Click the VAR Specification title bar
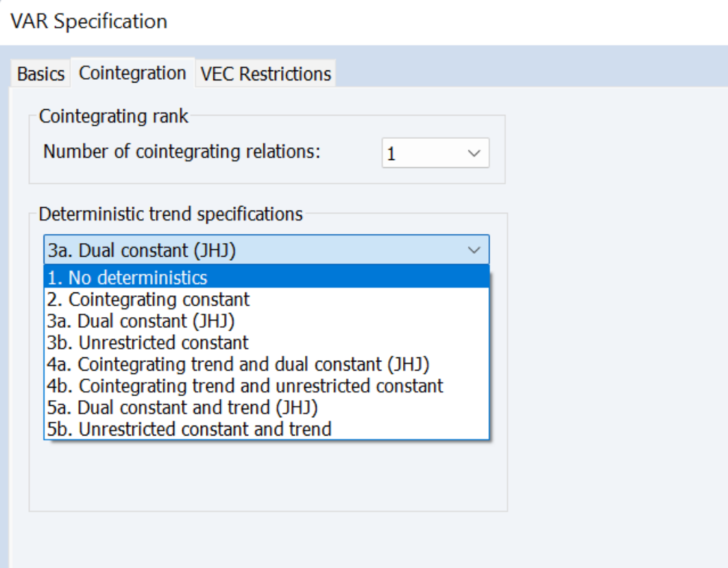The image size is (728, 568). [x=364, y=22]
